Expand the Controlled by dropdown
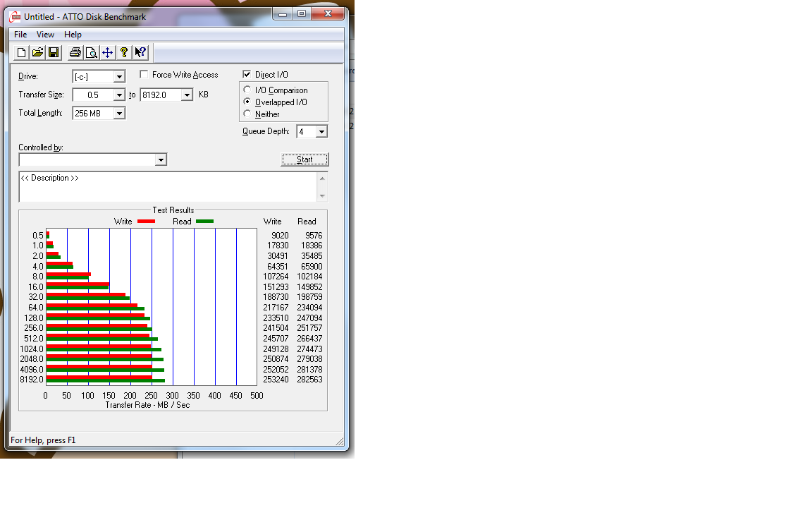 [161, 159]
